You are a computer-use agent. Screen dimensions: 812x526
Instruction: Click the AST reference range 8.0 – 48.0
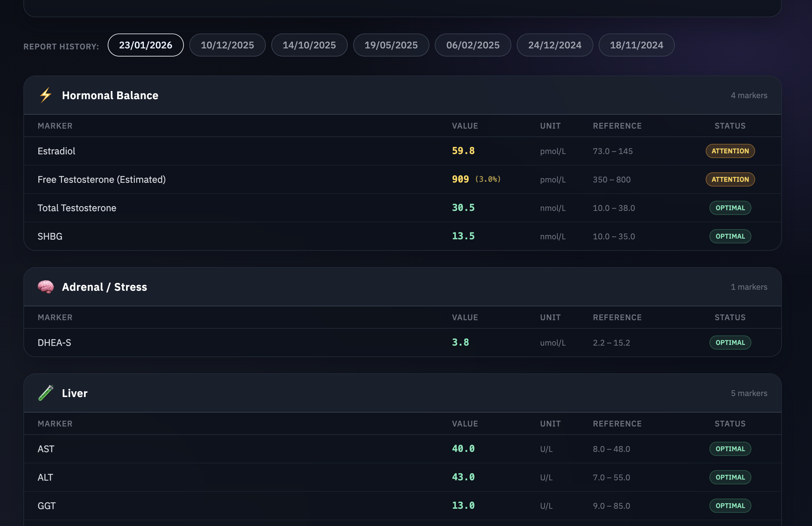click(x=612, y=449)
